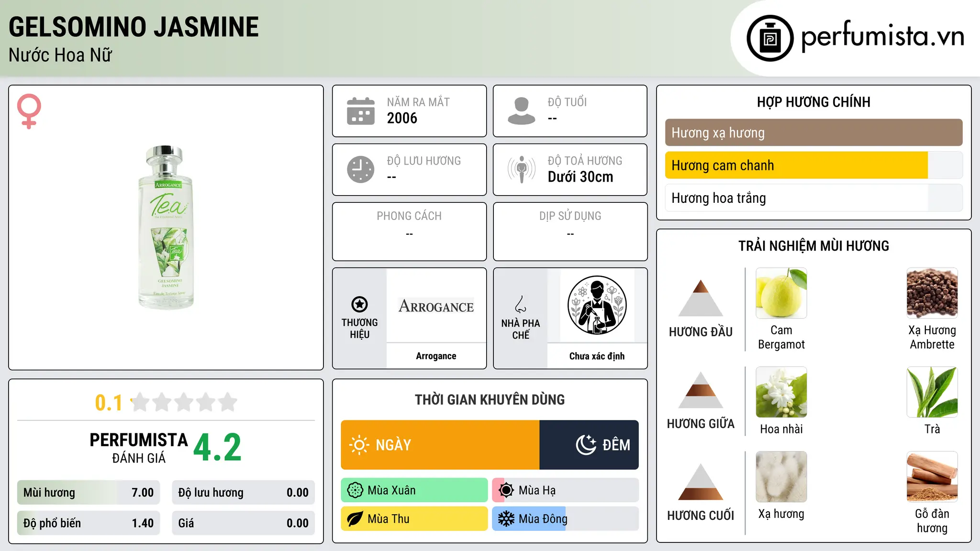Click the Phong cách style box
Image resolution: width=980 pixels, height=551 pixels.
click(x=409, y=231)
